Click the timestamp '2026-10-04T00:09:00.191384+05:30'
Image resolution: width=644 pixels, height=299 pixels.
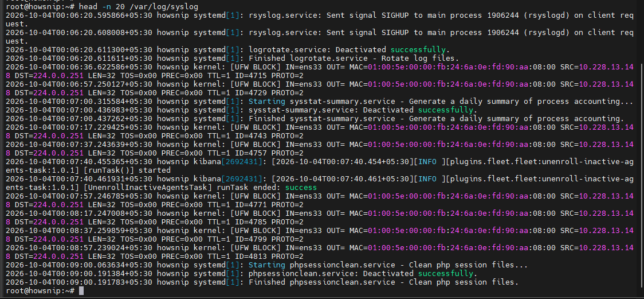tap(79, 274)
